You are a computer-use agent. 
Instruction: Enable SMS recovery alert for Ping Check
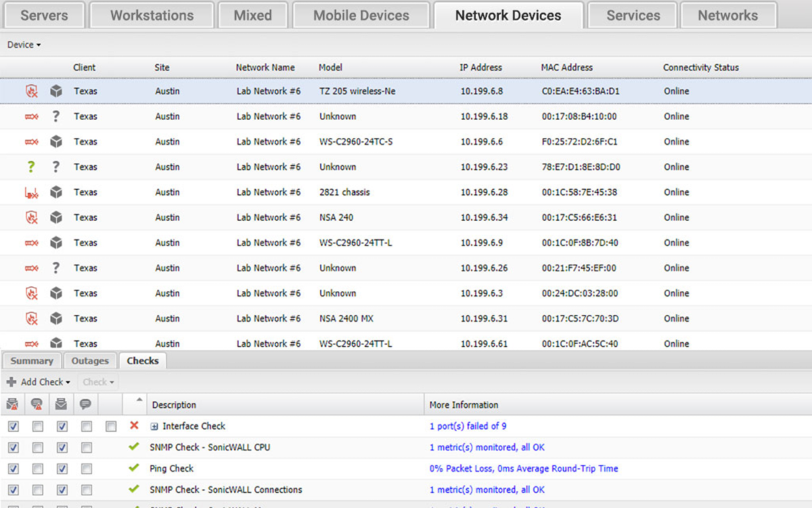coord(87,469)
